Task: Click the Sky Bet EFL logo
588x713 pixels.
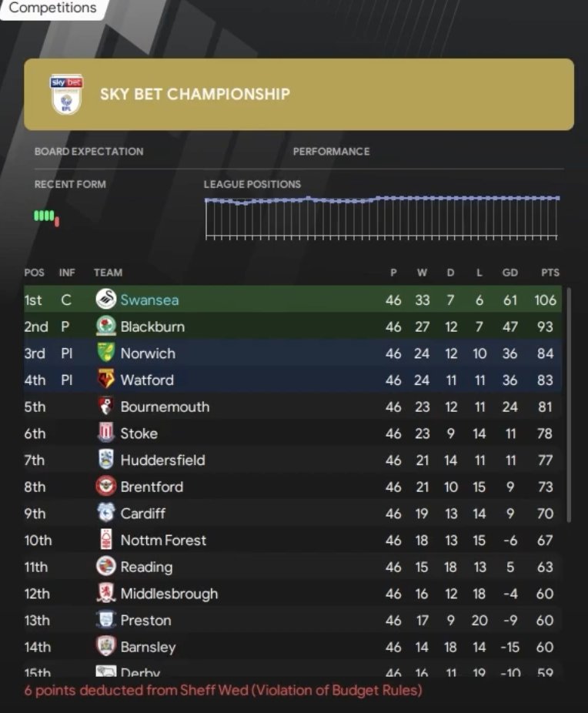Action: [66, 94]
